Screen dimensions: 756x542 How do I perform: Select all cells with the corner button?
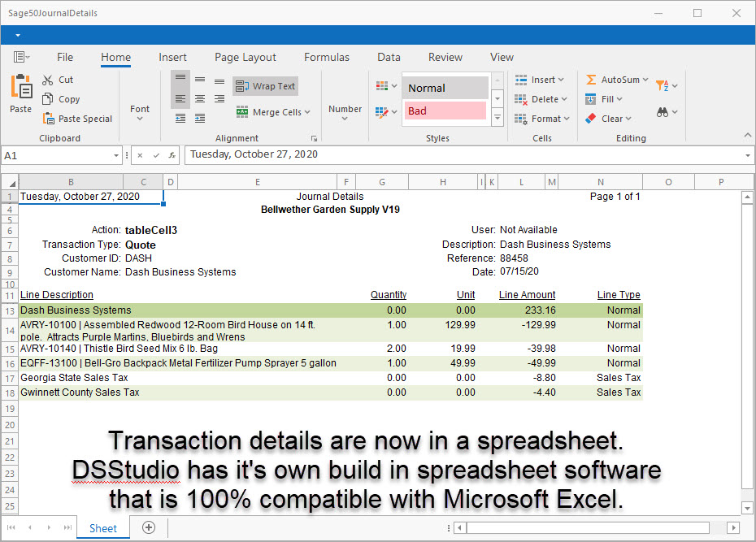[10, 183]
